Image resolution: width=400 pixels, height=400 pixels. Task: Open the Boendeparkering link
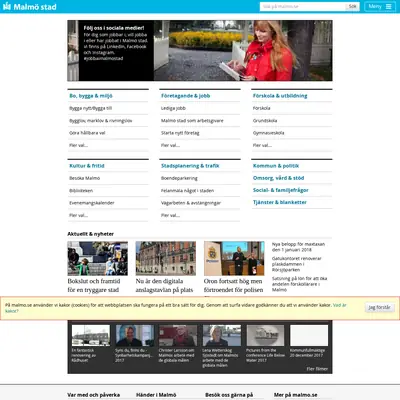click(x=179, y=178)
